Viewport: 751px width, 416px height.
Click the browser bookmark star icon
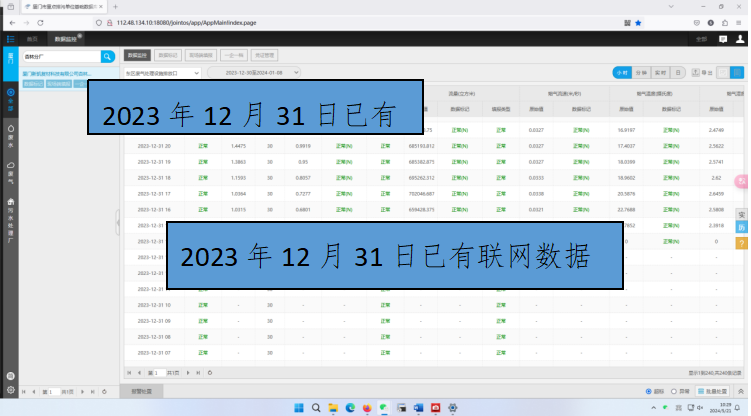coord(638,21)
